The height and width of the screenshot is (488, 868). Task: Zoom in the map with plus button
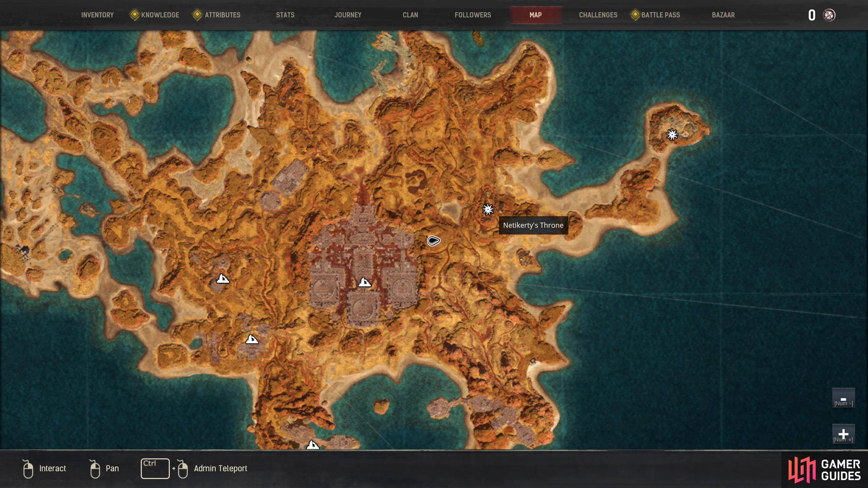pyautogui.click(x=843, y=434)
